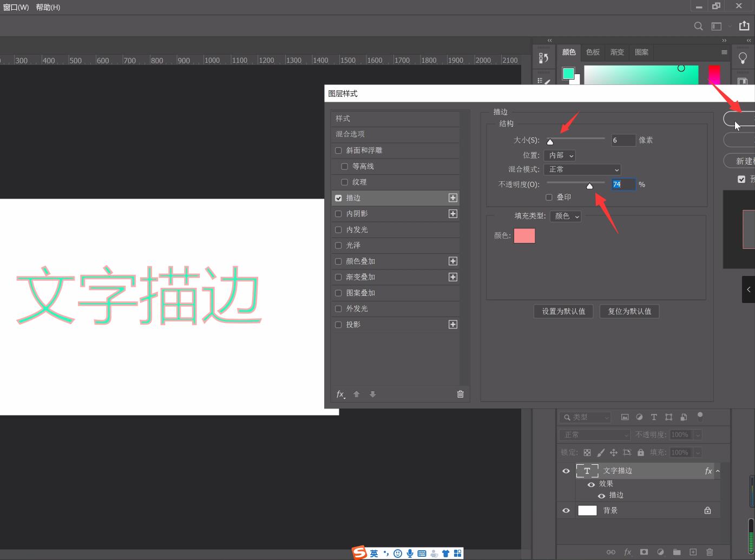755x560 pixels.
Task: Switch to the 渐变 tab
Action: click(617, 52)
